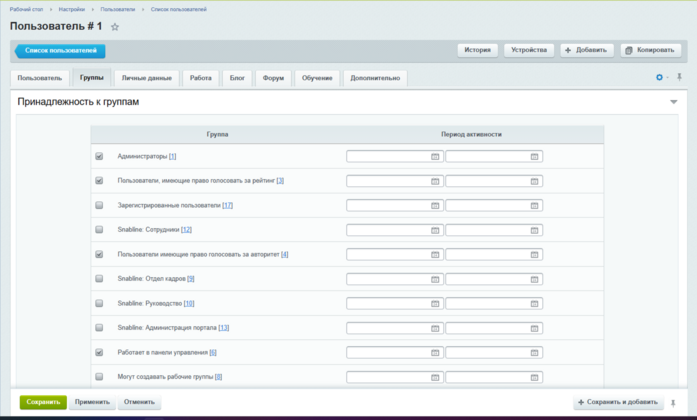Open group link [13] for Администрация портала
The image size is (697, 420).
(224, 328)
